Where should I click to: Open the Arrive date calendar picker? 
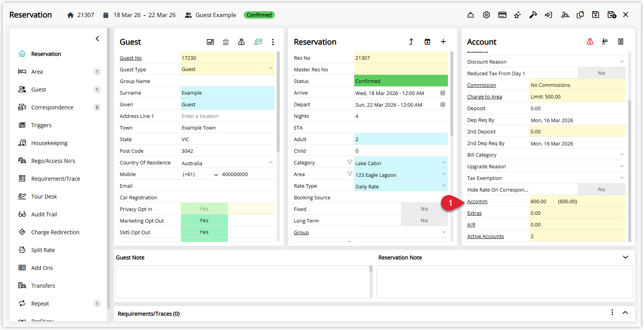tap(443, 93)
